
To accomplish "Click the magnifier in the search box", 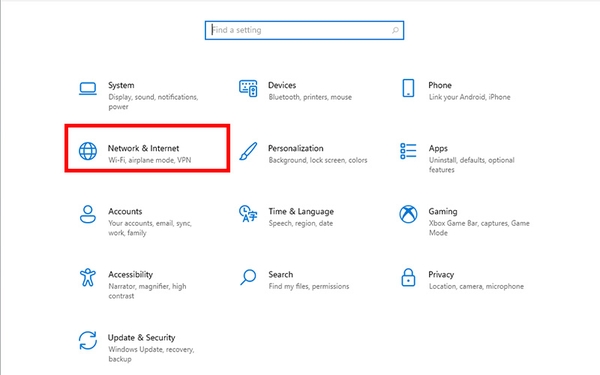I will point(395,30).
